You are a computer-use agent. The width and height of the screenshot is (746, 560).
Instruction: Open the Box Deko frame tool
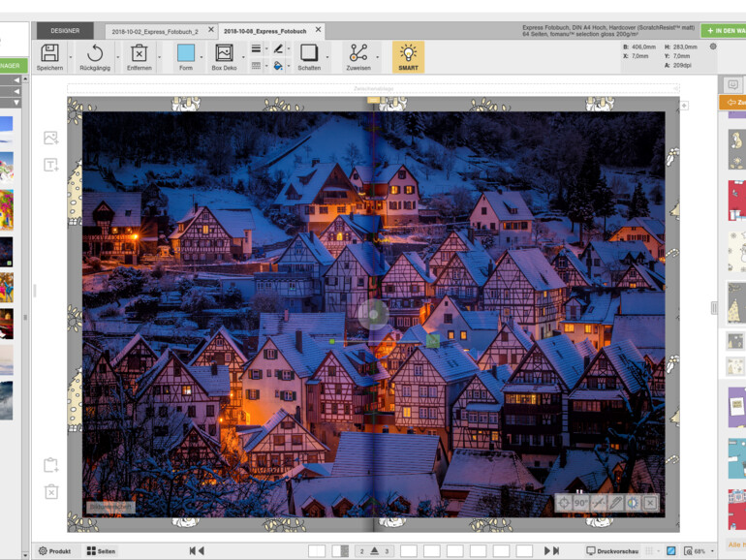pyautogui.click(x=224, y=56)
